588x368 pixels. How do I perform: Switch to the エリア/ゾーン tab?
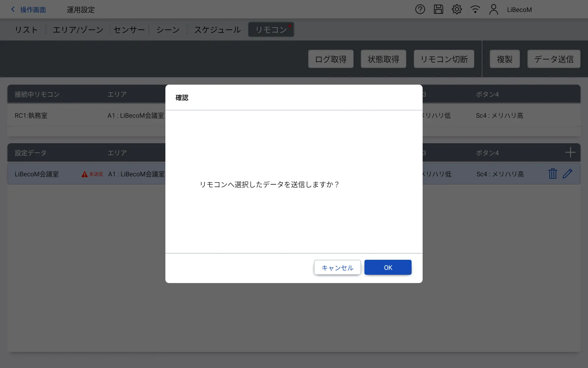[78, 30]
